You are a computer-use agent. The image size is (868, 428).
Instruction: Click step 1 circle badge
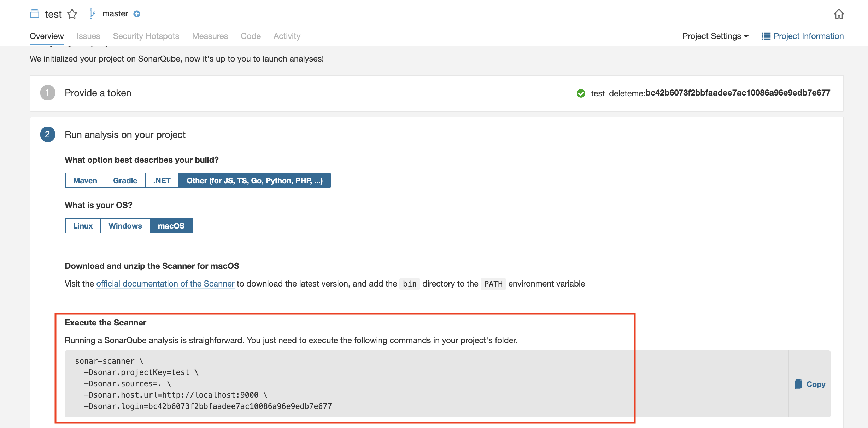click(47, 93)
